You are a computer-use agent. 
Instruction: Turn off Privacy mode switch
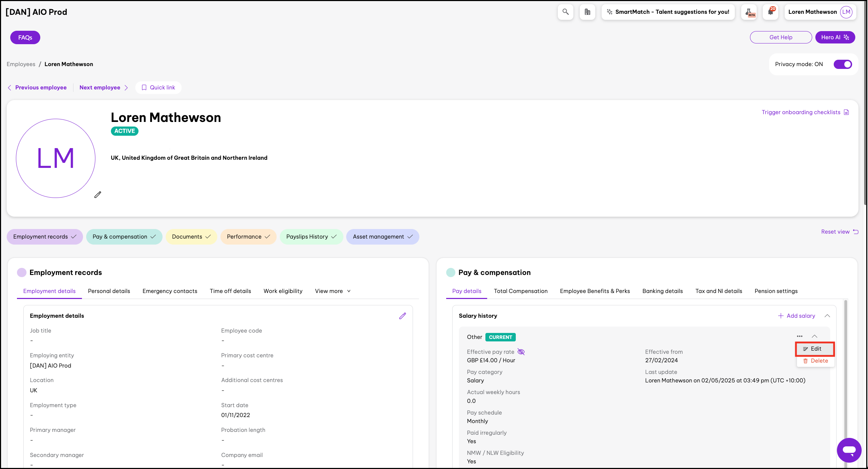[843, 64]
